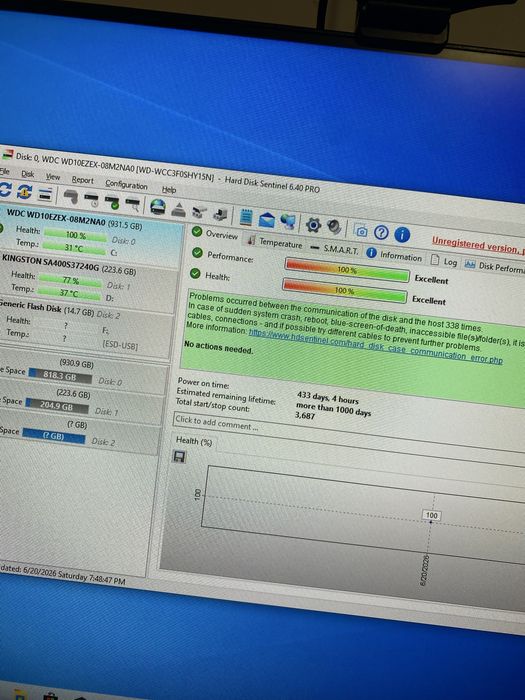Click the 'No actions needed.' text
525x700 pixels.
coord(219,347)
